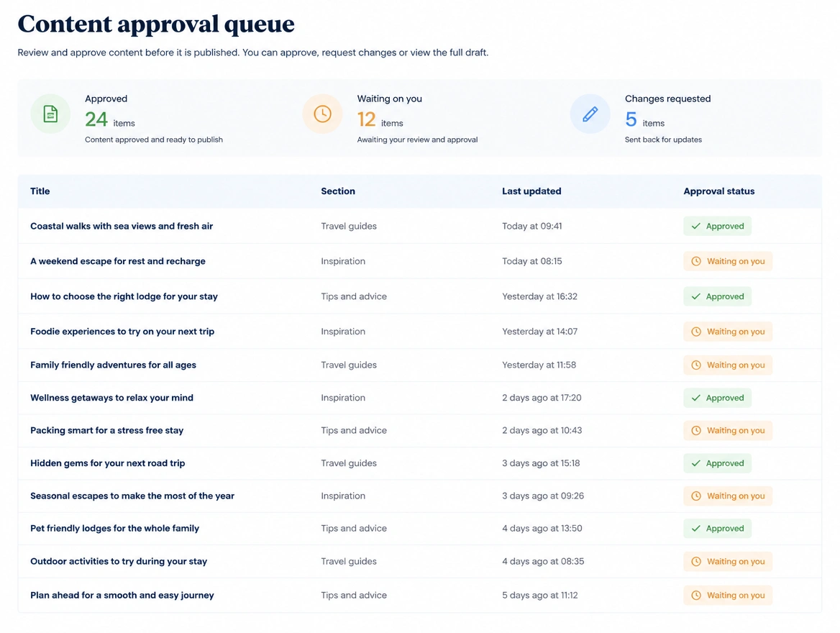This screenshot has height=633, width=840.
Task: Open Seasonal escapes to make the most article
Action: pyautogui.click(x=132, y=496)
